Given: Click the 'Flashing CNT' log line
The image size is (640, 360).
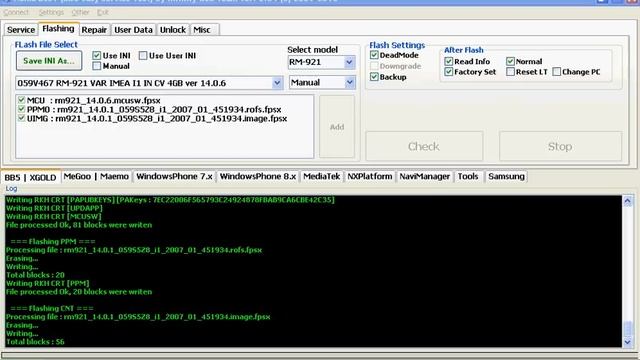Looking at the screenshot, I should point(52,309).
